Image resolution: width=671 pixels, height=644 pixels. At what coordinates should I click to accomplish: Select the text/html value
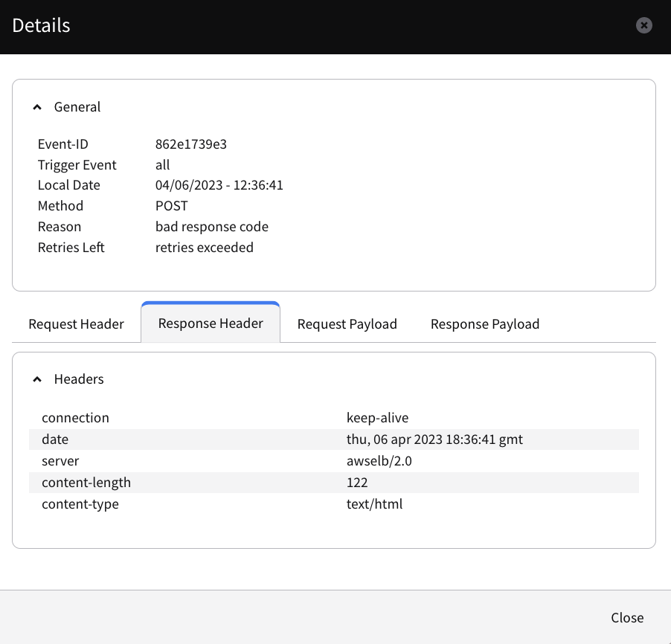pyautogui.click(x=374, y=504)
